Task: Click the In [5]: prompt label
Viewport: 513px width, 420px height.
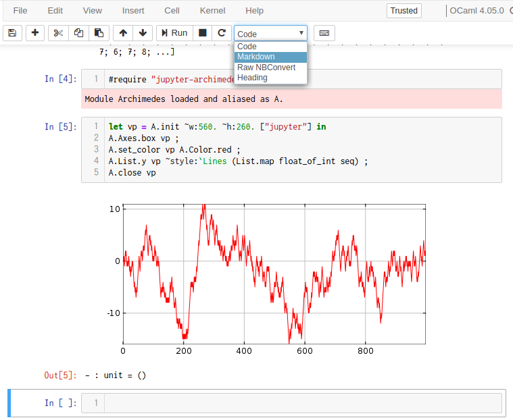Action: [61, 127]
